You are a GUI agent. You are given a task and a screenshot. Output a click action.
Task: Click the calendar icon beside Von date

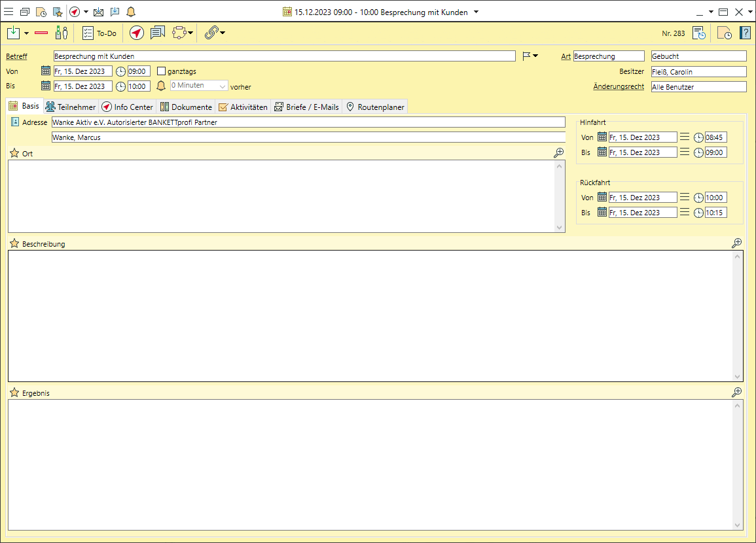pyautogui.click(x=46, y=71)
